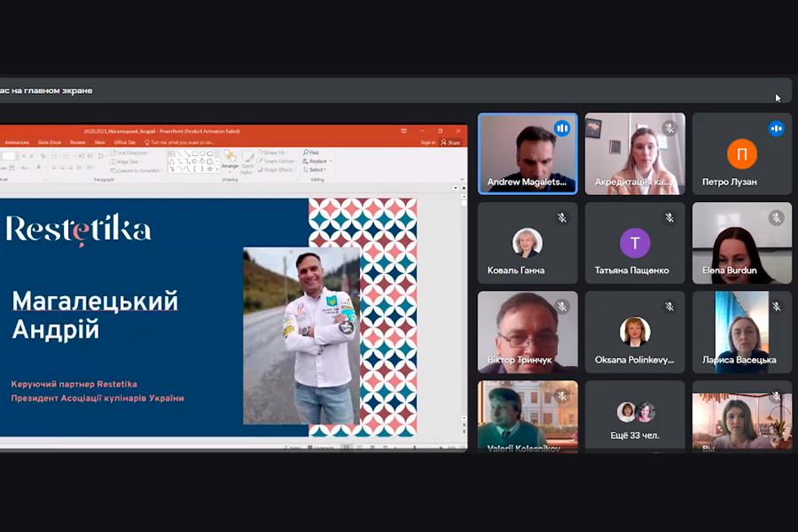Click Петро Лузан audio indicator icon
798x532 pixels.
[x=777, y=129]
